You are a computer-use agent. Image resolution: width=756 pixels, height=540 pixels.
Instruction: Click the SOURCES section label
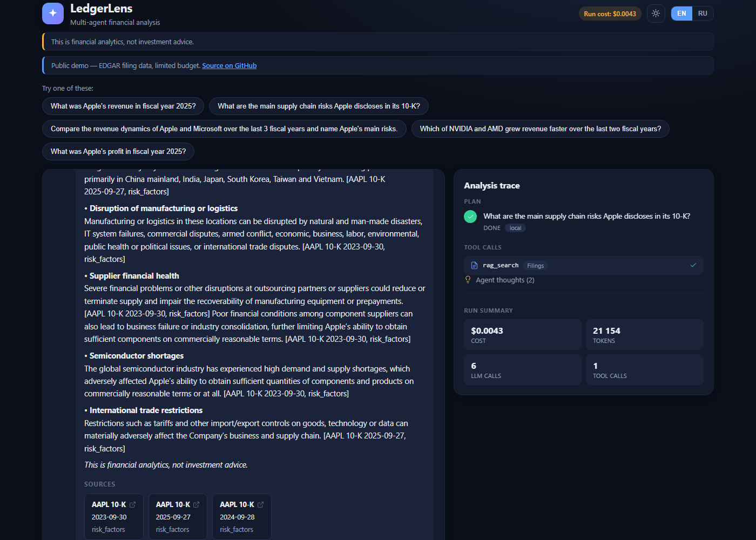(100, 484)
